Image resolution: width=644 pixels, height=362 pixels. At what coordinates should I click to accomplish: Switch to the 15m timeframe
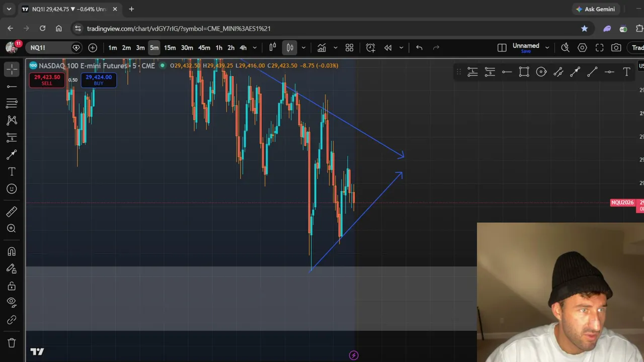[170, 48]
